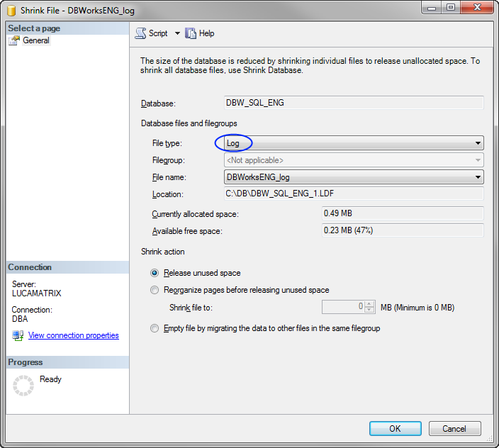Click the Shrink action group label
This screenshot has height=448, width=499.
pos(162,252)
